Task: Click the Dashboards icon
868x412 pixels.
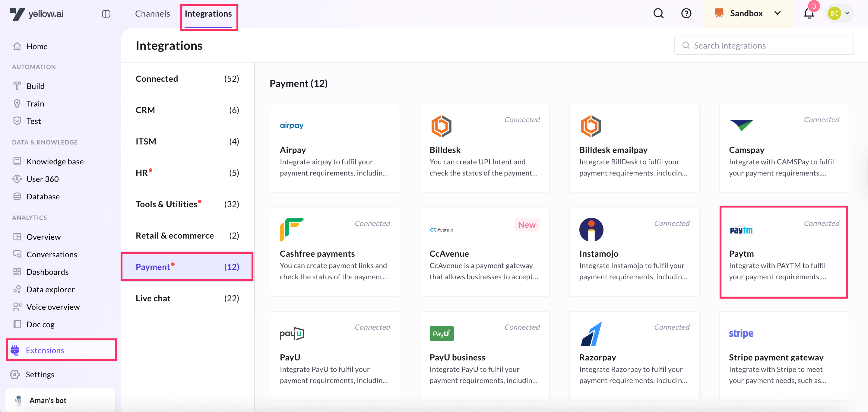Action: [x=17, y=272]
